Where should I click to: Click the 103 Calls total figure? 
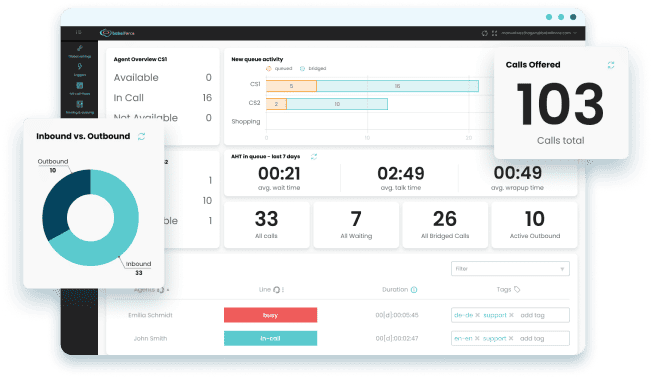coord(560,104)
